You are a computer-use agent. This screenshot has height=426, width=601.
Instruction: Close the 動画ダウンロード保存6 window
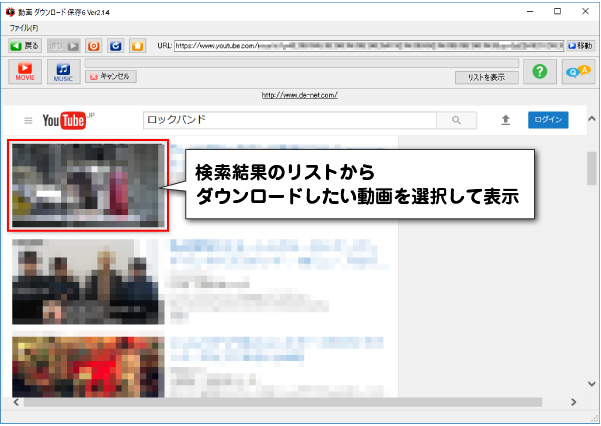585,12
